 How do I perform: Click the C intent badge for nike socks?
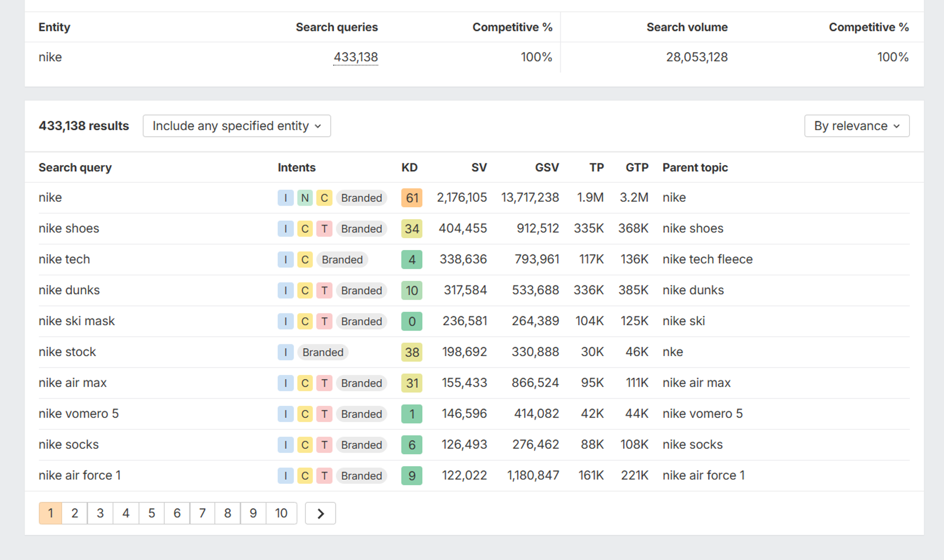coord(305,445)
